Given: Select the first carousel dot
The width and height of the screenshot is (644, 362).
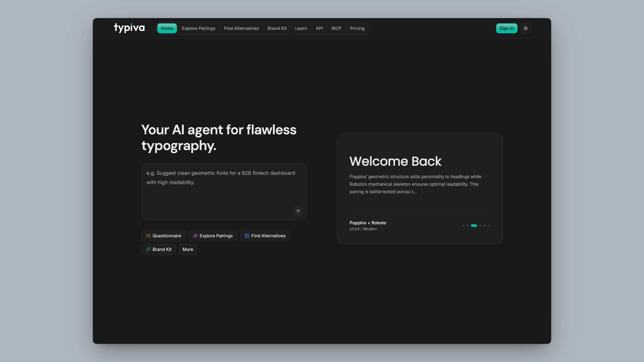Looking at the screenshot, I should pos(464,226).
